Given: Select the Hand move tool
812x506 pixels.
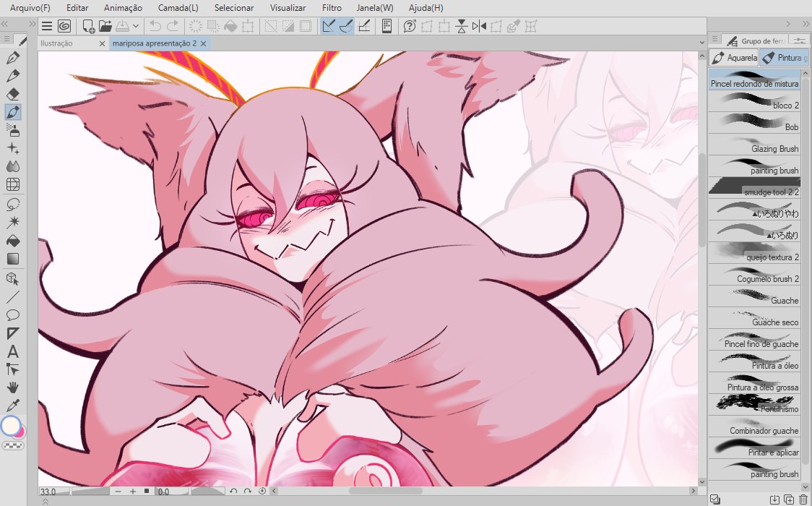Looking at the screenshot, I should point(13,387).
